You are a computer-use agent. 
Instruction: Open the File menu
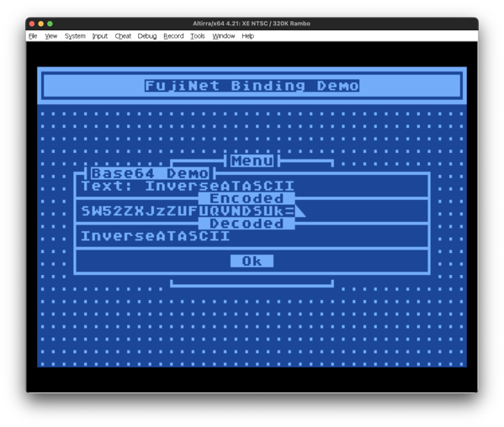tap(33, 36)
